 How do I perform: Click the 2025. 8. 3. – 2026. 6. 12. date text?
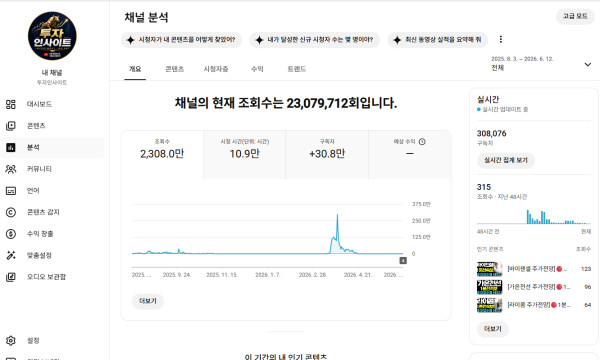point(522,59)
